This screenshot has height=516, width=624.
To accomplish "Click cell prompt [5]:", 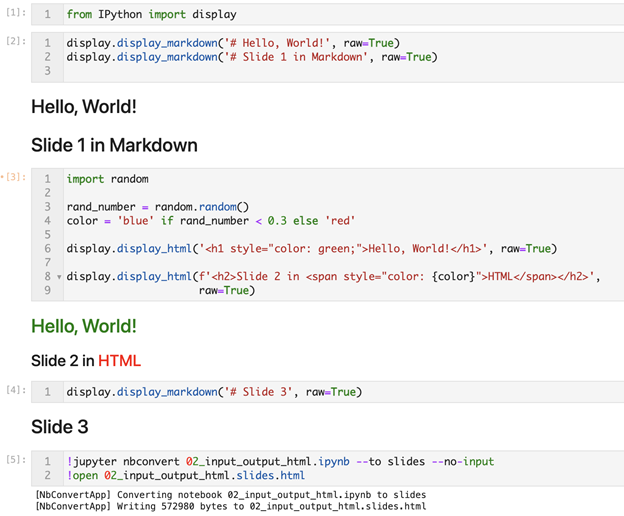I will point(16,460).
